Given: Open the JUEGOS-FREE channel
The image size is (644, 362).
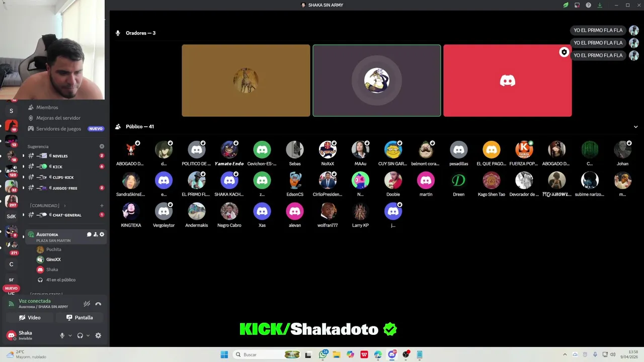Looking at the screenshot, I should pyautogui.click(x=65, y=188).
